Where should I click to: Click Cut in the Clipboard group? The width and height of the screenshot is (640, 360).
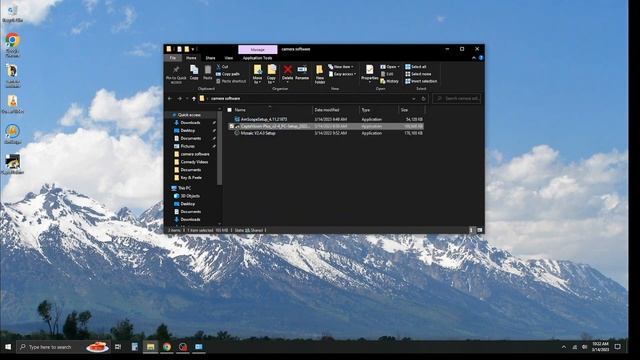pos(222,67)
